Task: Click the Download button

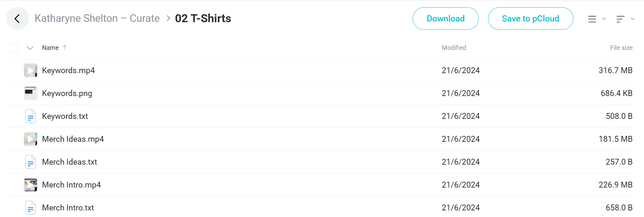Action: click(x=445, y=19)
